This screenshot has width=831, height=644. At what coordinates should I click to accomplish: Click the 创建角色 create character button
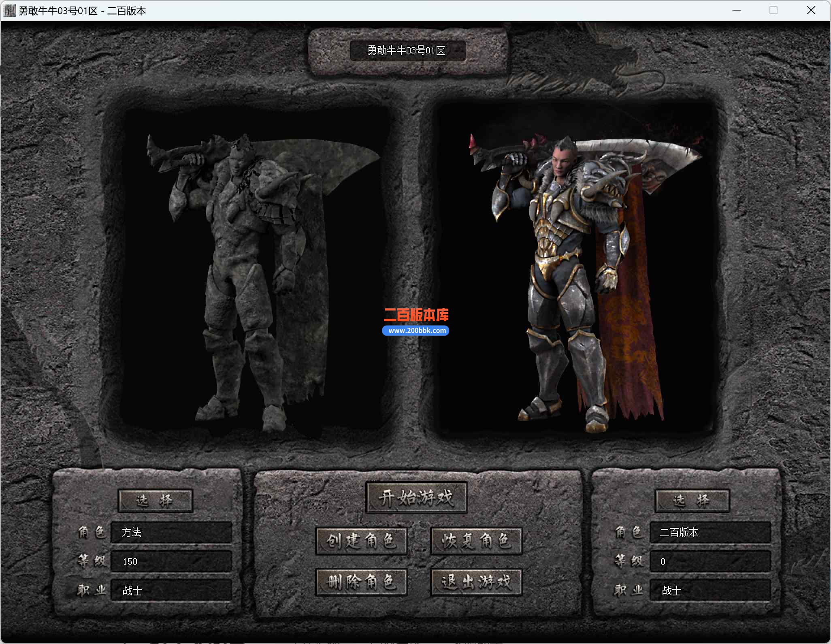click(x=361, y=541)
